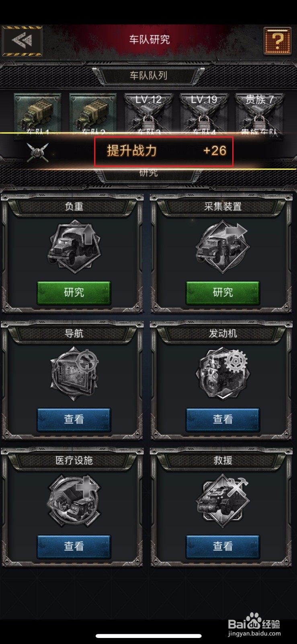Tap the back arrow icon
Image resolution: width=297 pixels, height=644 pixels.
tap(22, 41)
